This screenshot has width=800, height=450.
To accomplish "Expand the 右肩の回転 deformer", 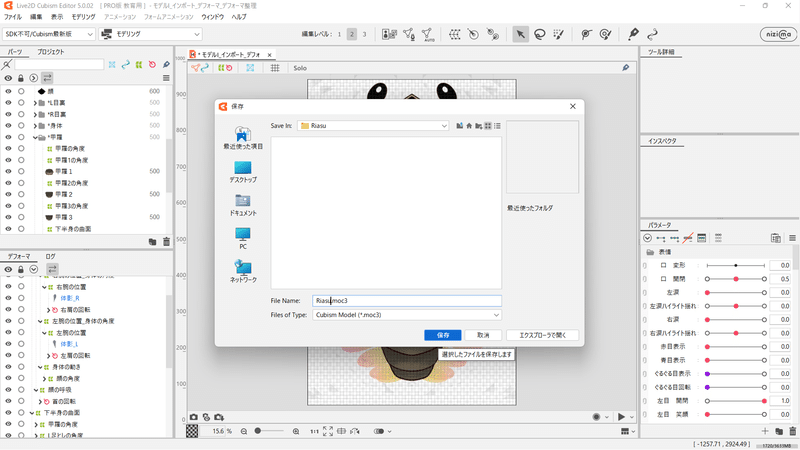I will (48, 310).
